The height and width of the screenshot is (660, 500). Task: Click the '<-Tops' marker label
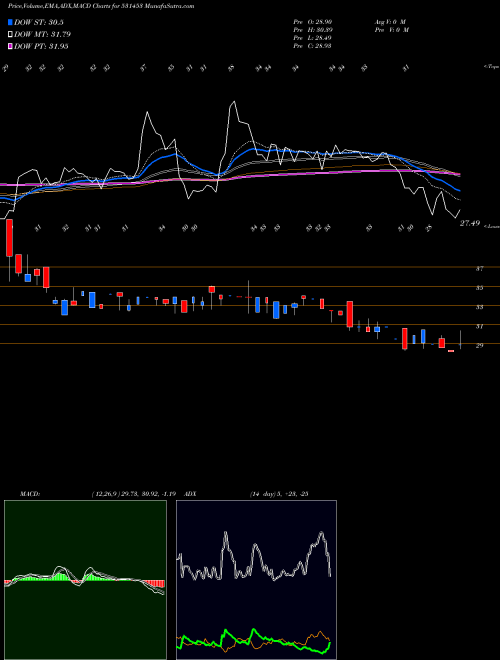491,67
